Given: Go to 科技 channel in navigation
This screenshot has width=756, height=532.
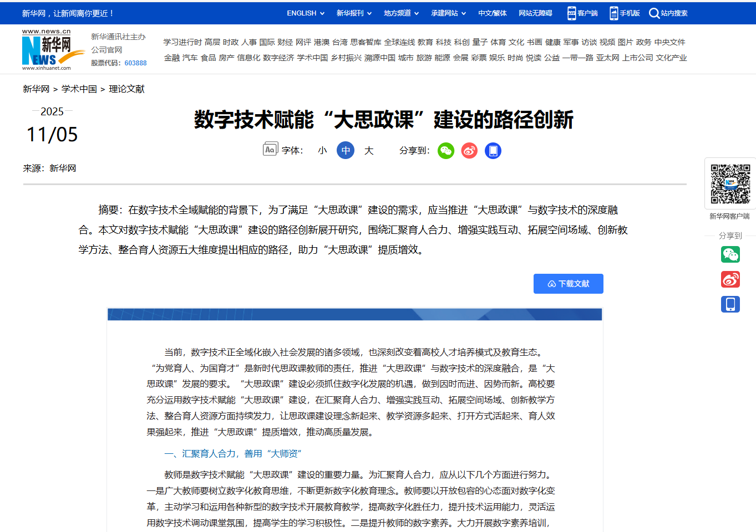Looking at the screenshot, I should pyautogui.click(x=443, y=42).
